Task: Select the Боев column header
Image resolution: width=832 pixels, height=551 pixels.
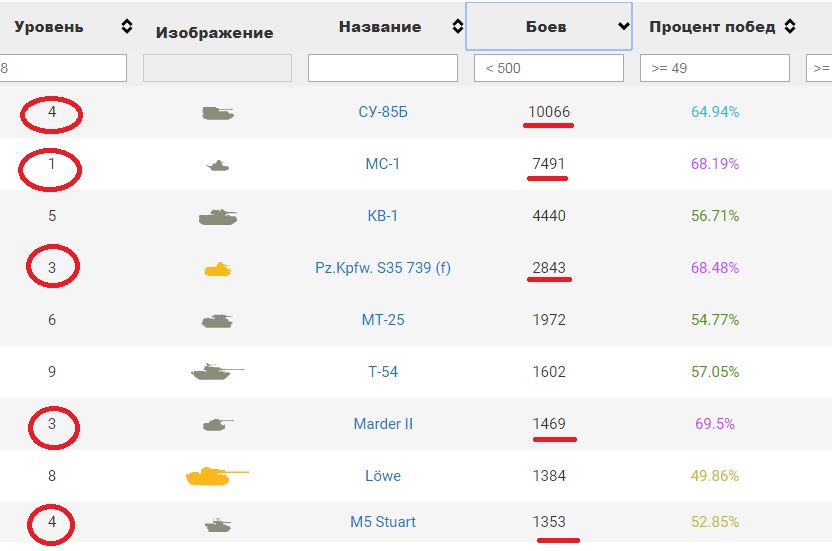Action: 549,26
